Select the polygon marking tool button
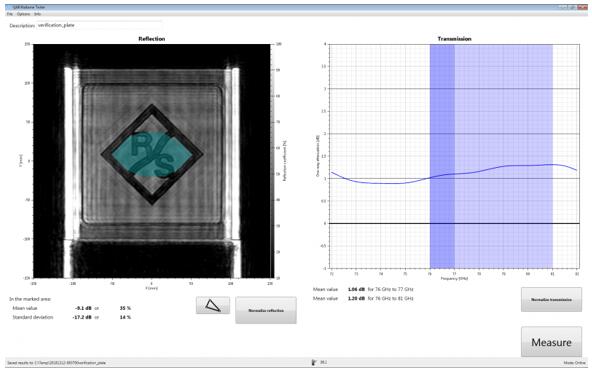 pos(213,305)
